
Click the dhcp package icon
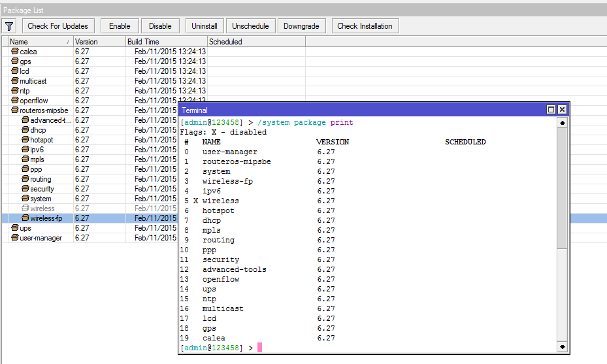pyautogui.click(x=25, y=130)
